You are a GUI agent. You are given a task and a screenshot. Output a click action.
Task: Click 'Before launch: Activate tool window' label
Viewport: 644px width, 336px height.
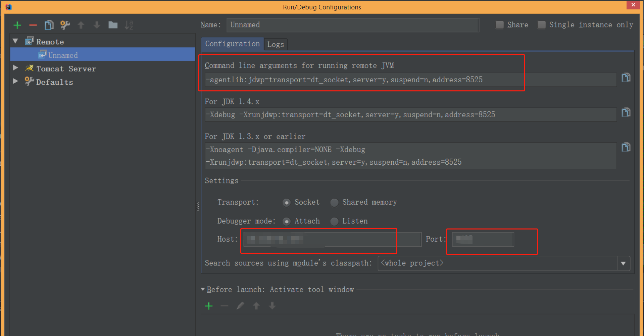point(280,290)
